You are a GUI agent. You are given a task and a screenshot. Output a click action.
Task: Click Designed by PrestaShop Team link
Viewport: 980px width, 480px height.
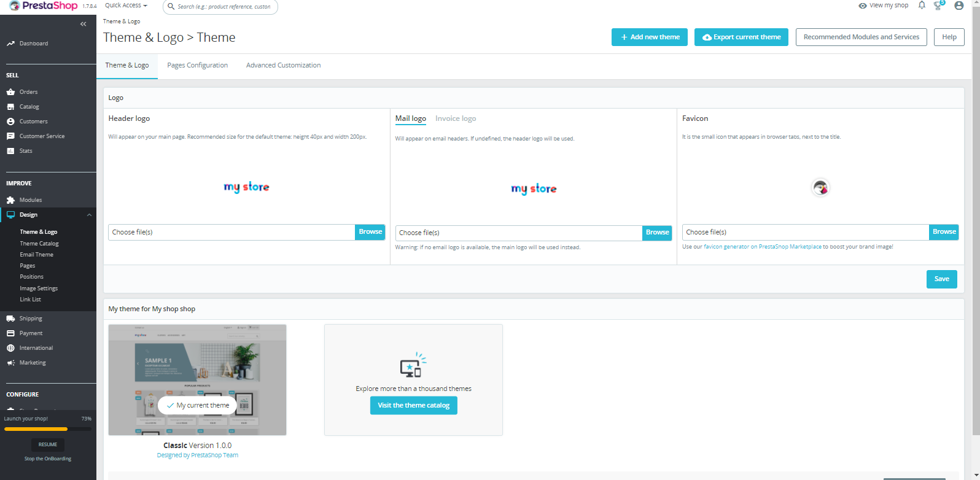197,455
